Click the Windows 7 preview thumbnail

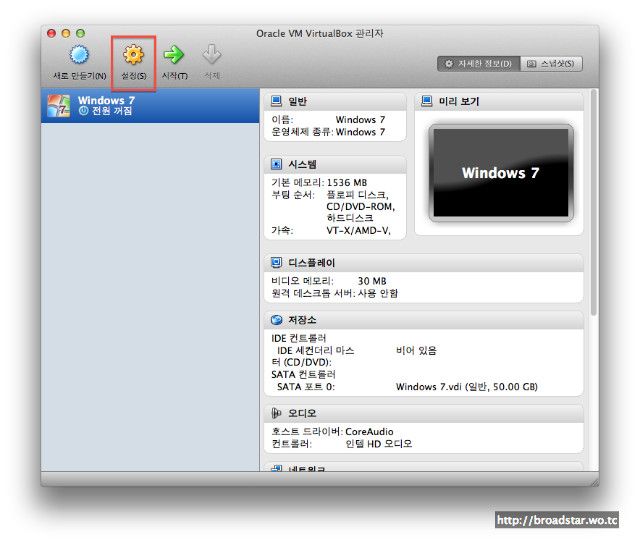tap(501, 173)
